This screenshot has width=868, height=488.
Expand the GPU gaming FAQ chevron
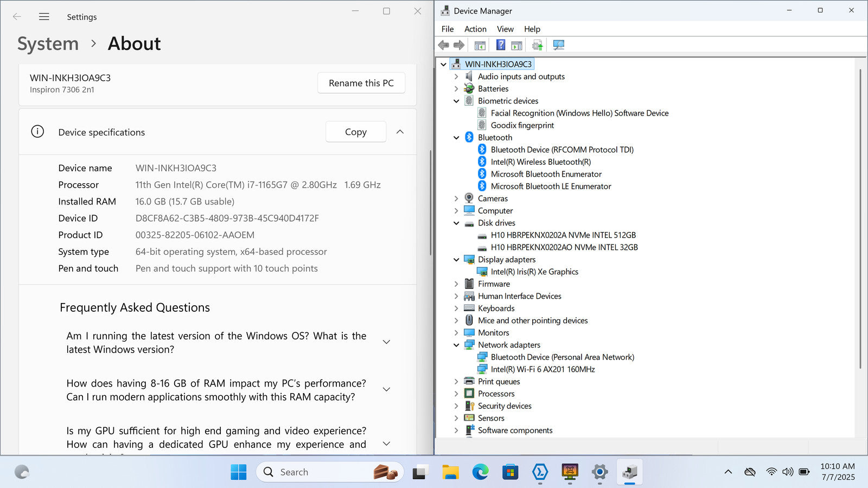pos(386,444)
